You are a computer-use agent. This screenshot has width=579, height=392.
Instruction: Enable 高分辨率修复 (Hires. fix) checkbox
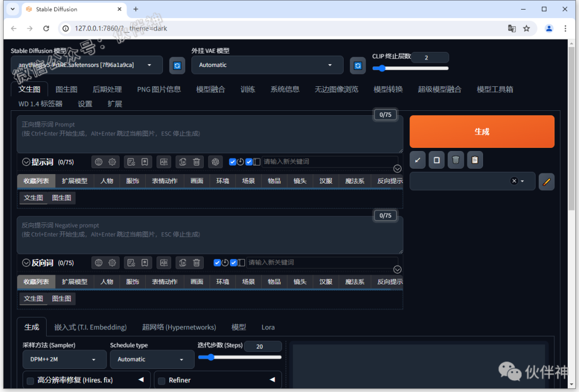[x=30, y=381]
